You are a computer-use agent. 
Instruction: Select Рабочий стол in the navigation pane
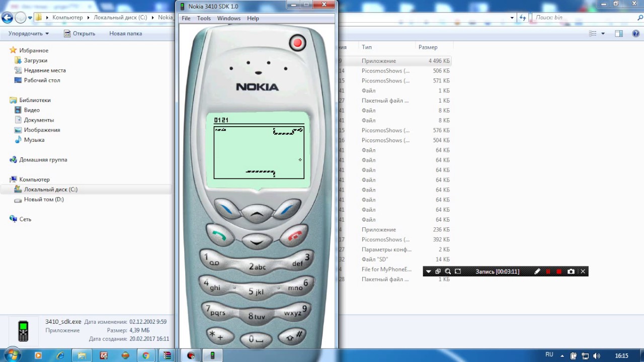(x=42, y=80)
